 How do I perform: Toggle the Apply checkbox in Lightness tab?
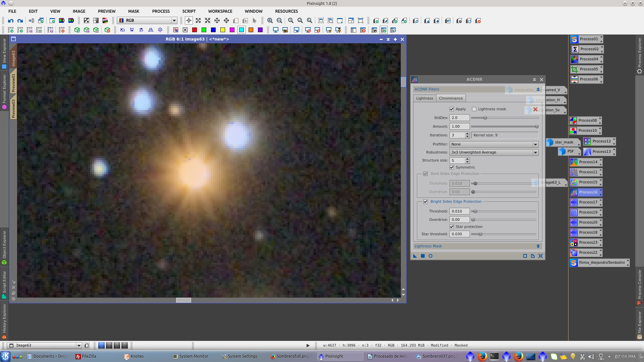[x=451, y=109]
